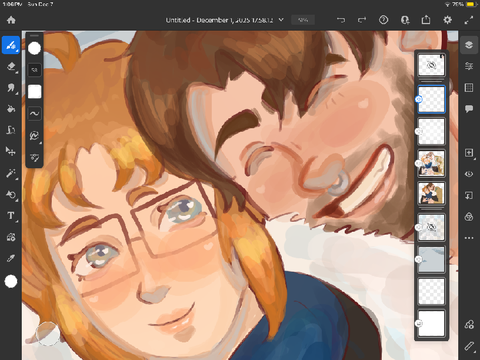
Task: Toggle the compact Layers view icon
Action: click(x=469, y=45)
